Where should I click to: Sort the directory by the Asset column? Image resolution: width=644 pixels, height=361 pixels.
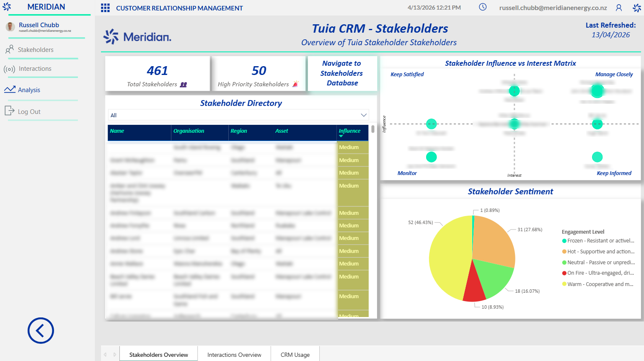coord(282,131)
